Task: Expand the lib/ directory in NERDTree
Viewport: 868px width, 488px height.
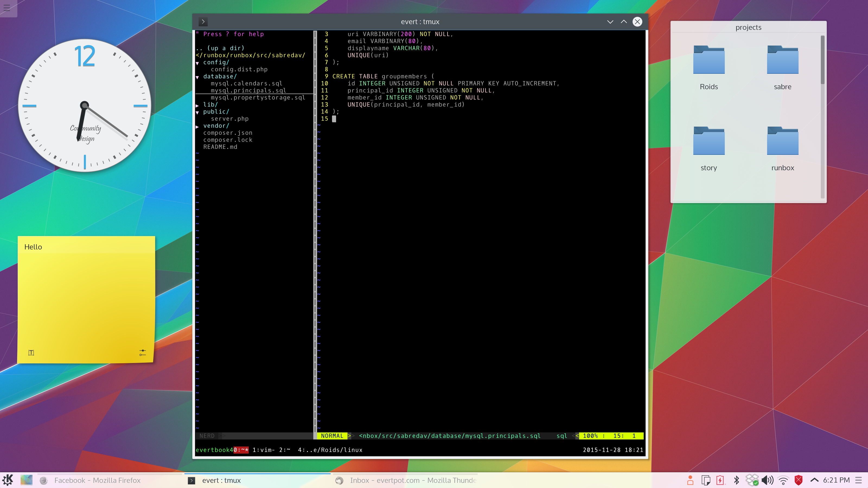Action: coord(197,105)
